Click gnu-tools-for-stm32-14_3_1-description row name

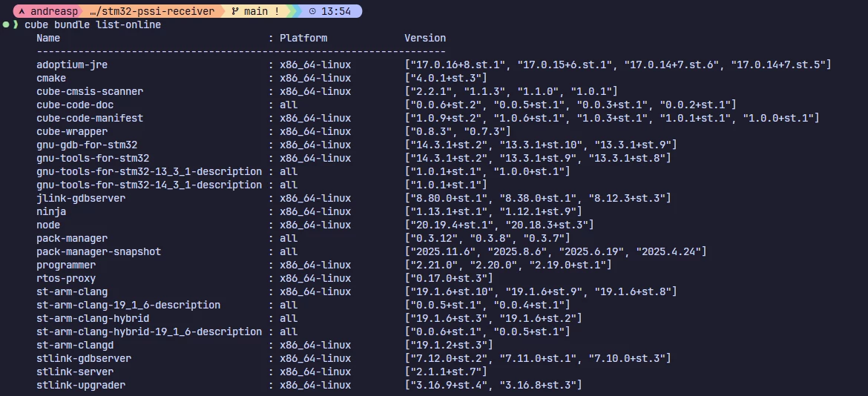149,185
